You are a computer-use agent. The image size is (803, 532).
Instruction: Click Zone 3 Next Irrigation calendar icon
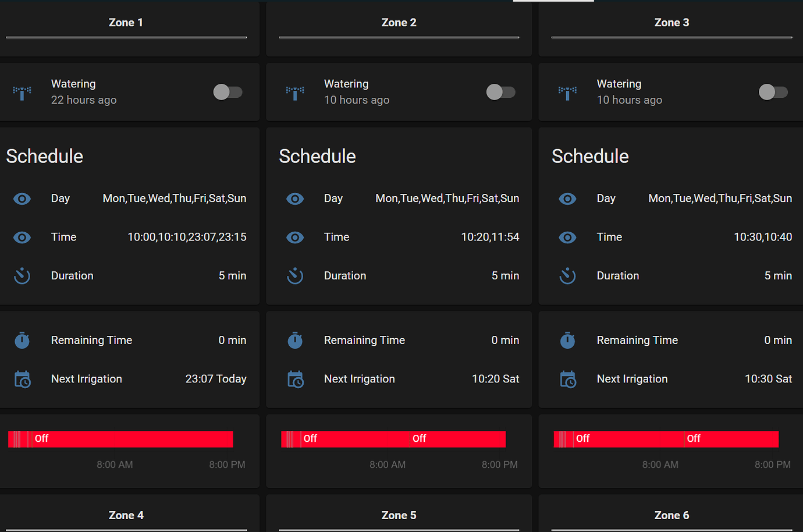coord(567,380)
